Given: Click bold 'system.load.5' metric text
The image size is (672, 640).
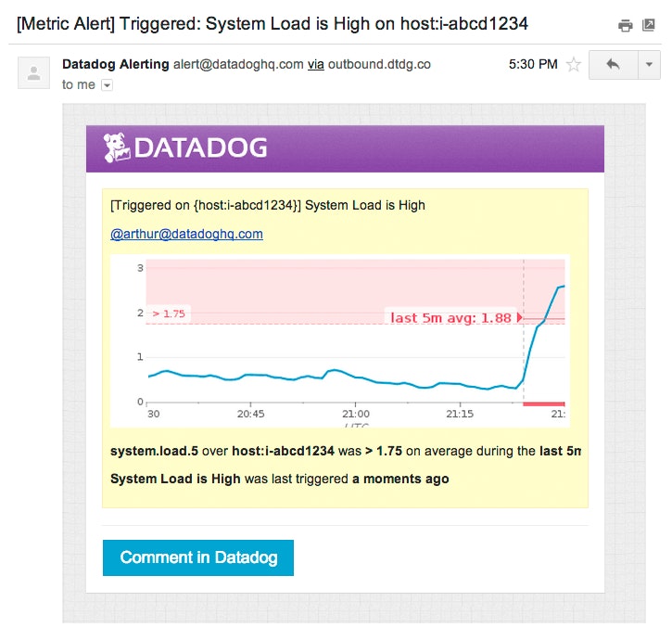Looking at the screenshot, I should tap(154, 452).
